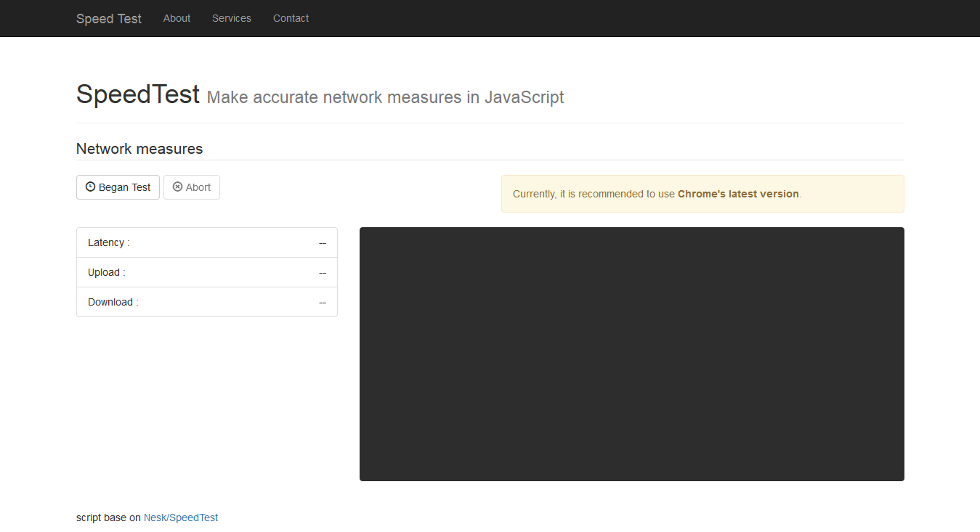Viewport: 980px width, 532px height.
Task: Click the Latency result value dashes
Action: [323, 242]
